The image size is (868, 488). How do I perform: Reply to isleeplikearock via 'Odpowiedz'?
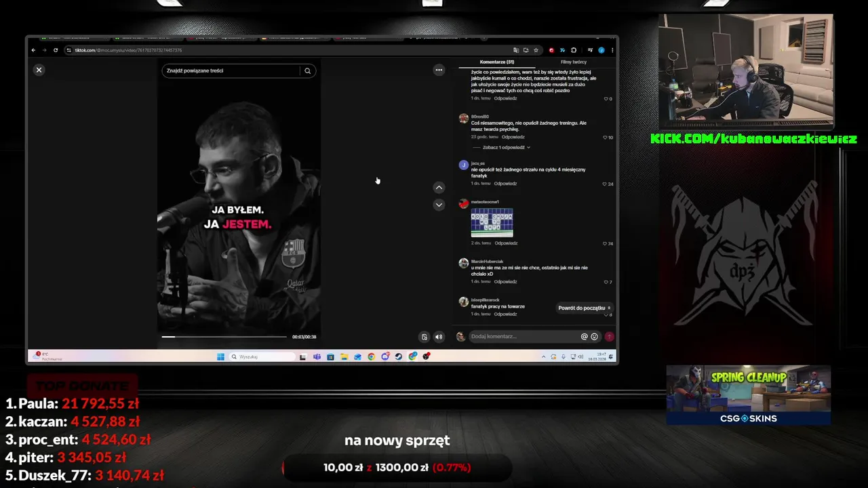point(505,314)
